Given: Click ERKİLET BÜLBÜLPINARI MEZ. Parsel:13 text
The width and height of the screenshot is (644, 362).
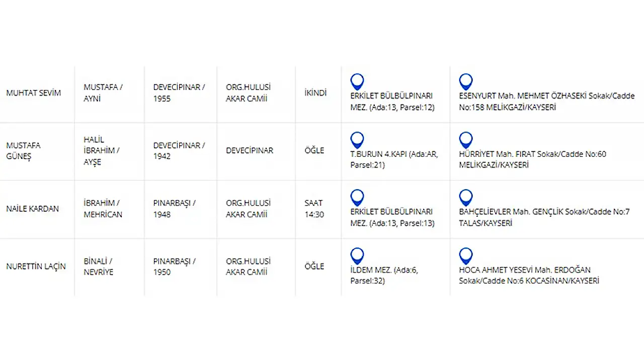Looking at the screenshot, I should tap(392, 218).
